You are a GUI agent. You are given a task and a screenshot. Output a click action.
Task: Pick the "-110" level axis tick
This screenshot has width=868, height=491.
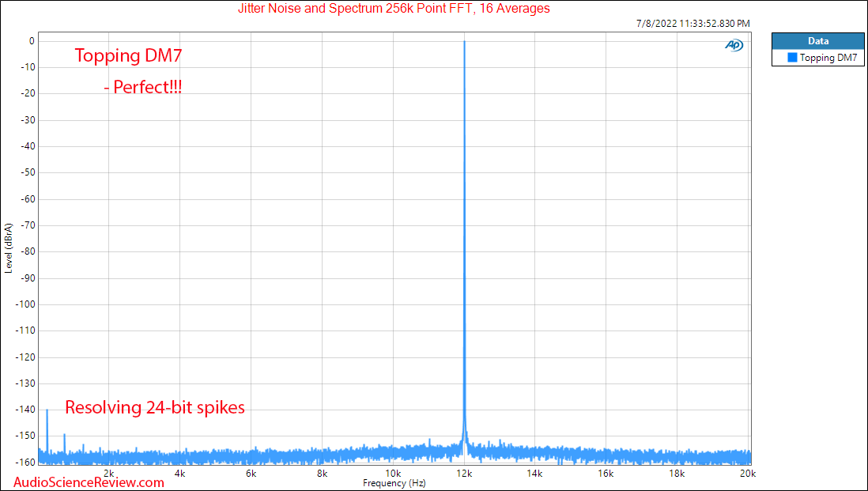click(x=25, y=330)
